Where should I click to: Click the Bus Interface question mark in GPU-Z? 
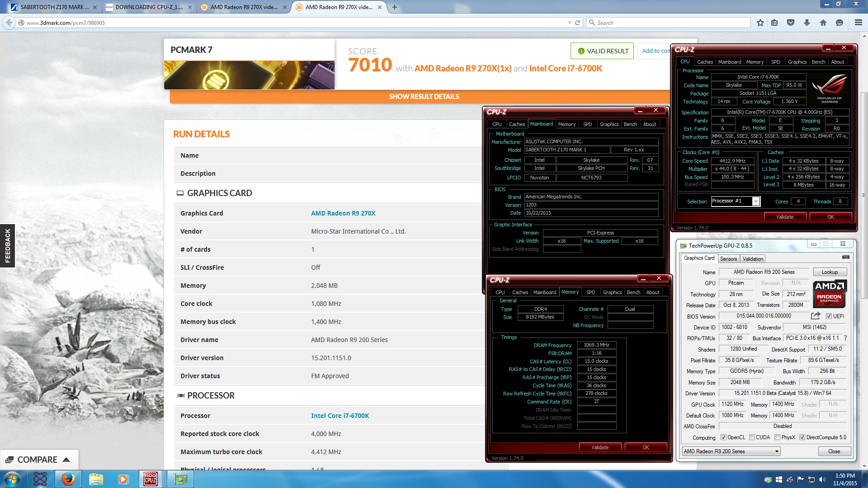click(845, 338)
